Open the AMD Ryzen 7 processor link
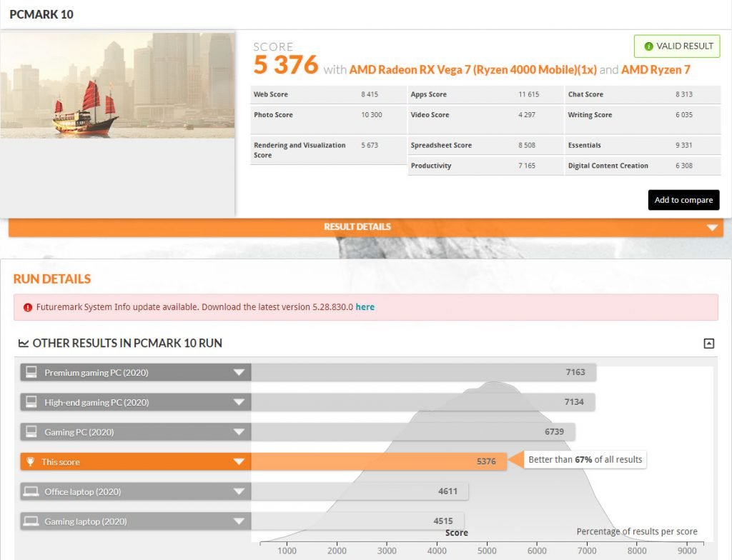 [x=656, y=69]
